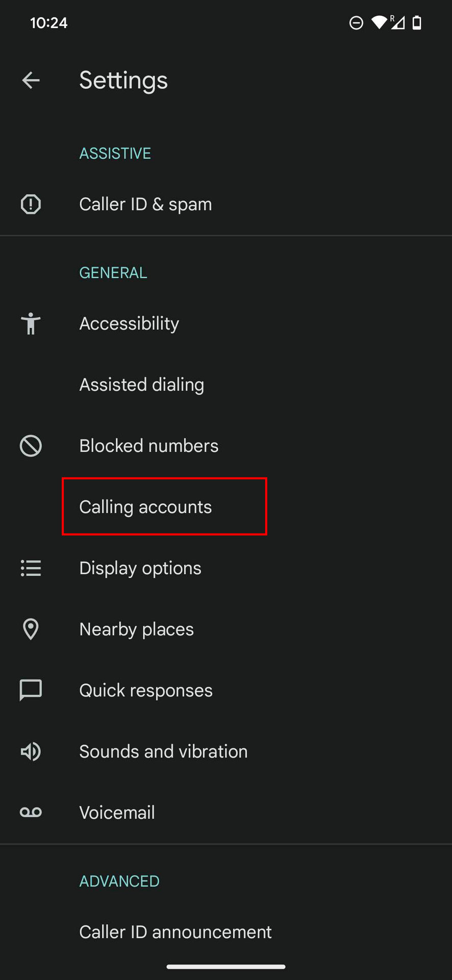This screenshot has height=980, width=452.
Task: Open Quick responses
Action: [x=146, y=690]
